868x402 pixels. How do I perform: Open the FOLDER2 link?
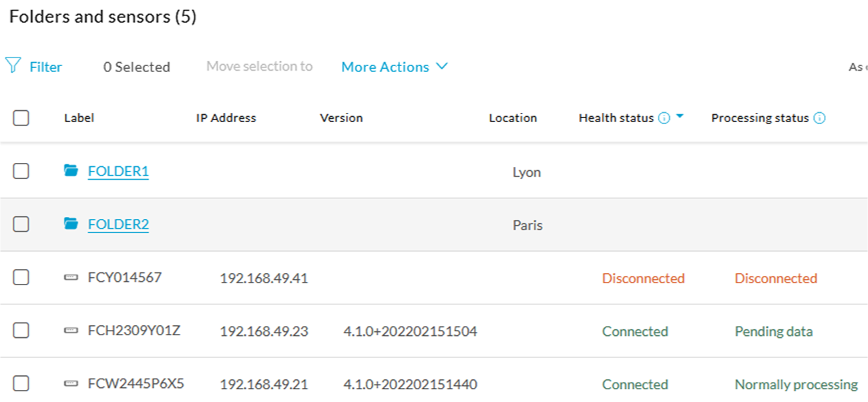pos(118,224)
